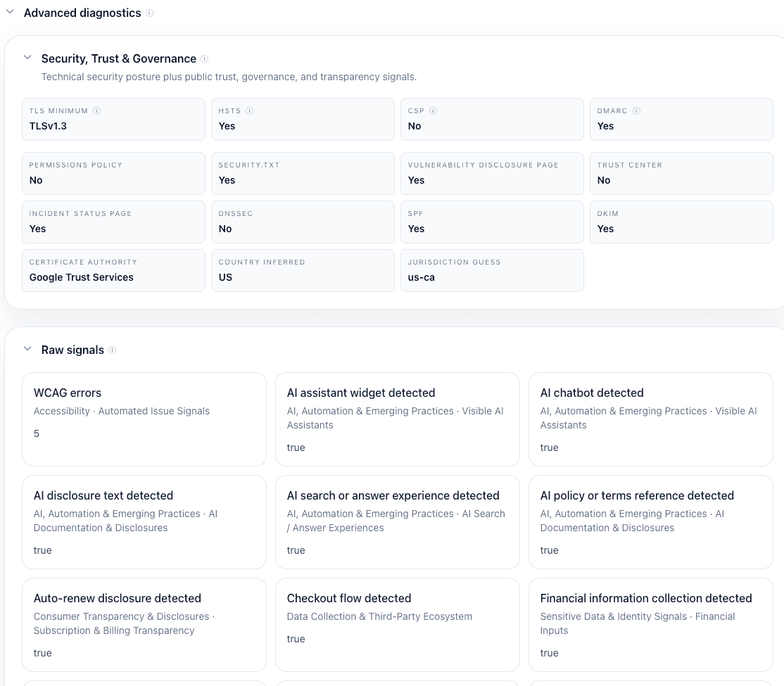
Task: Select the Certificate Authority card showing Google Trust Services
Action: click(x=113, y=270)
